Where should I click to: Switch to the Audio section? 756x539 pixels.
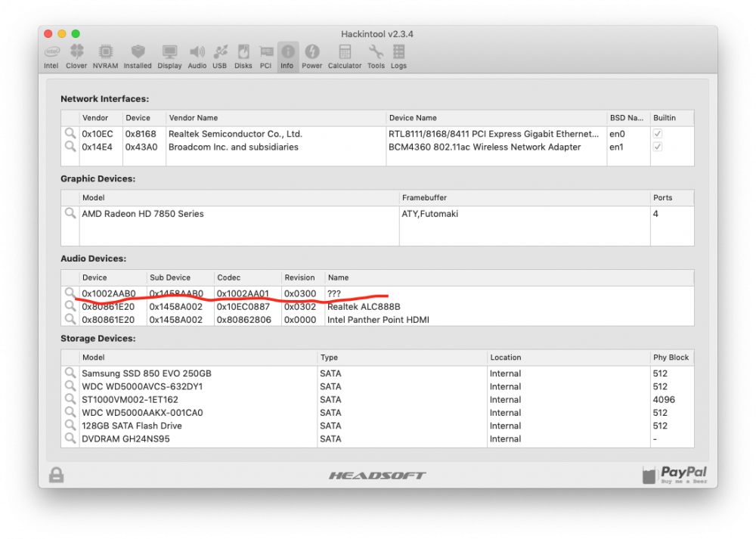tap(197, 57)
